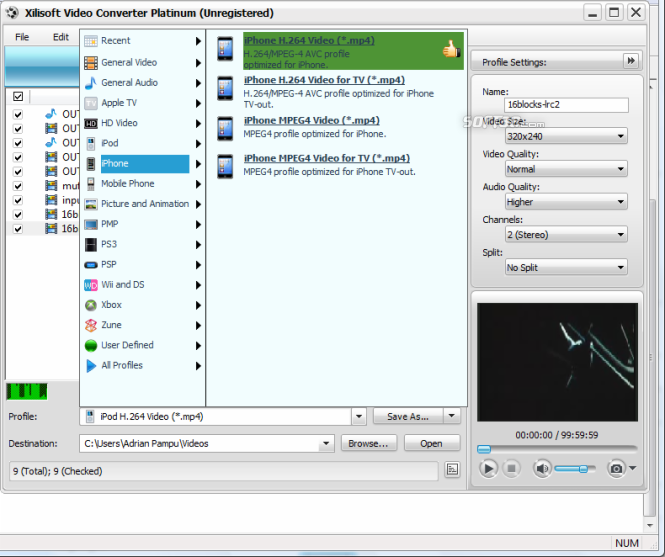665x557 pixels.
Task: Take a snapshot with the camera icon
Action: [x=616, y=468]
